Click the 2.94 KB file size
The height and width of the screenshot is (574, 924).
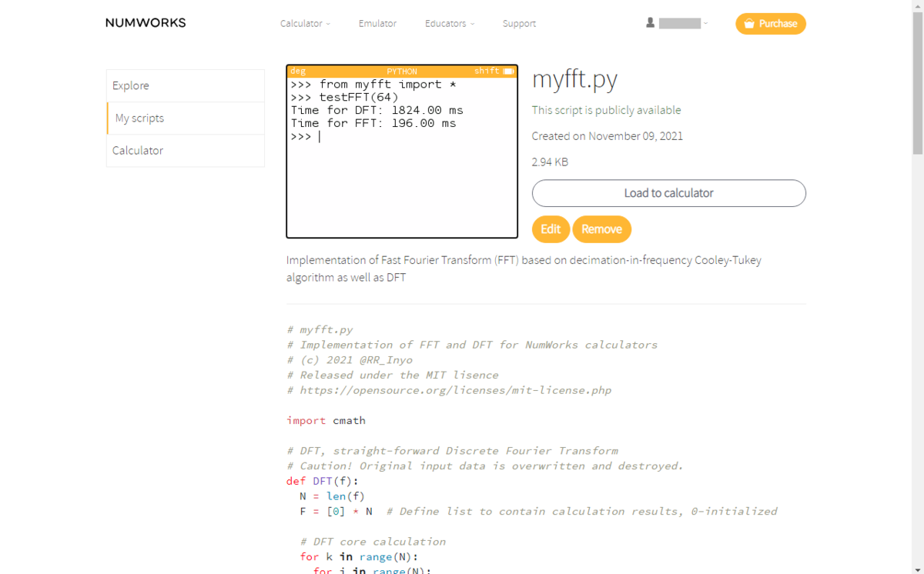pos(550,162)
